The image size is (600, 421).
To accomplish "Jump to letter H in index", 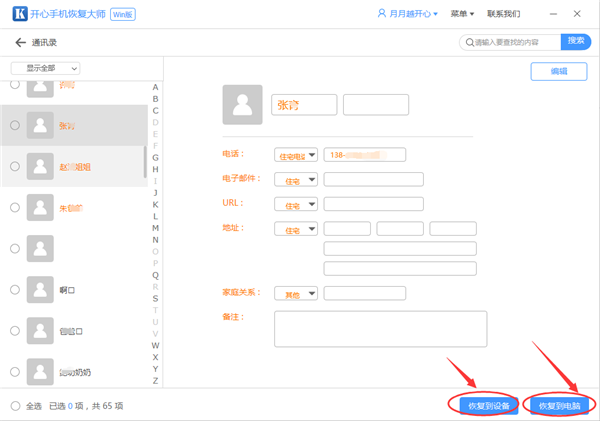I will click(155, 170).
